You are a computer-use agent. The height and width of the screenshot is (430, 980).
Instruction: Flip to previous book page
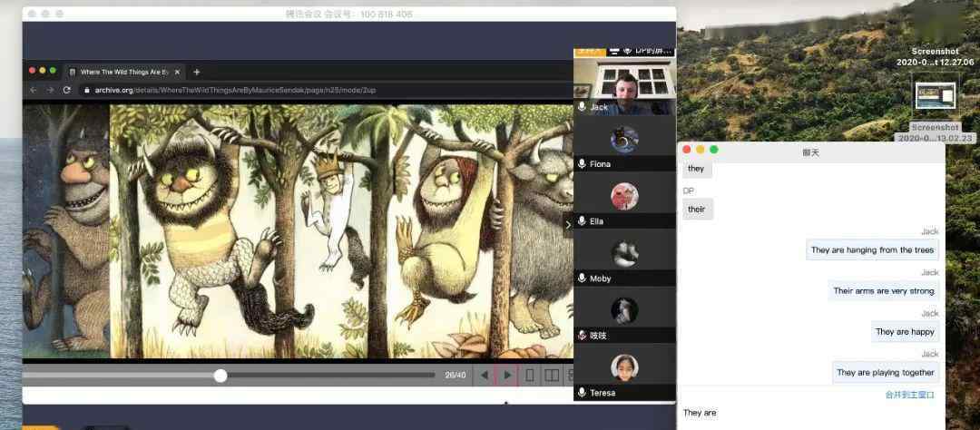coord(484,375)
